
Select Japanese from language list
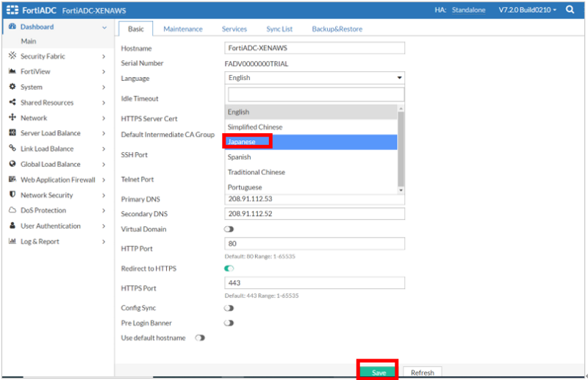tap(311, 142)
